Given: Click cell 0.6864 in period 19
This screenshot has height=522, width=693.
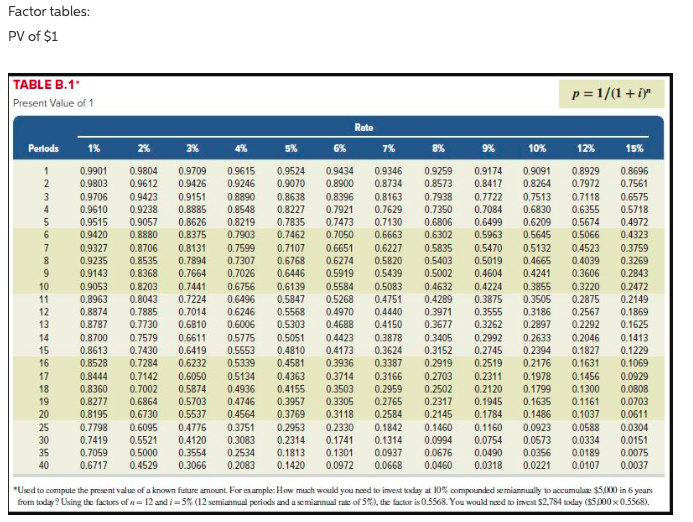Looking at the screenshot, I should click(x=143, y=402).
